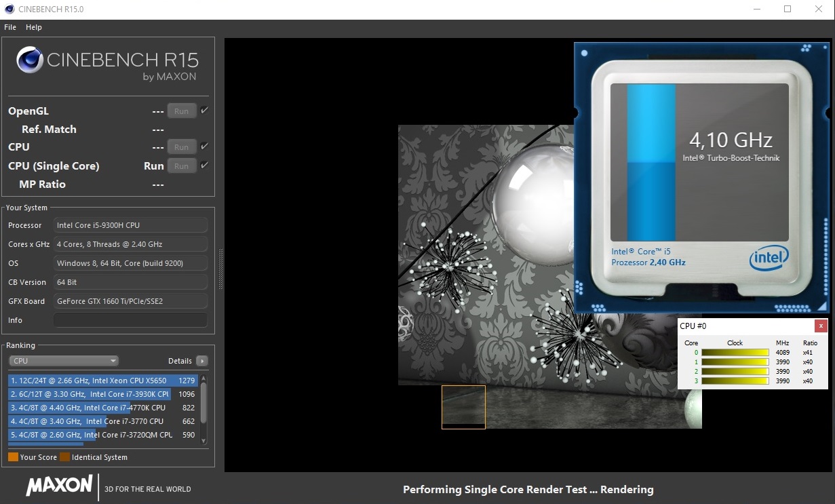Select ranking entry Core i7-3720QM
The image size is (835, 504).
click(103, 435)
